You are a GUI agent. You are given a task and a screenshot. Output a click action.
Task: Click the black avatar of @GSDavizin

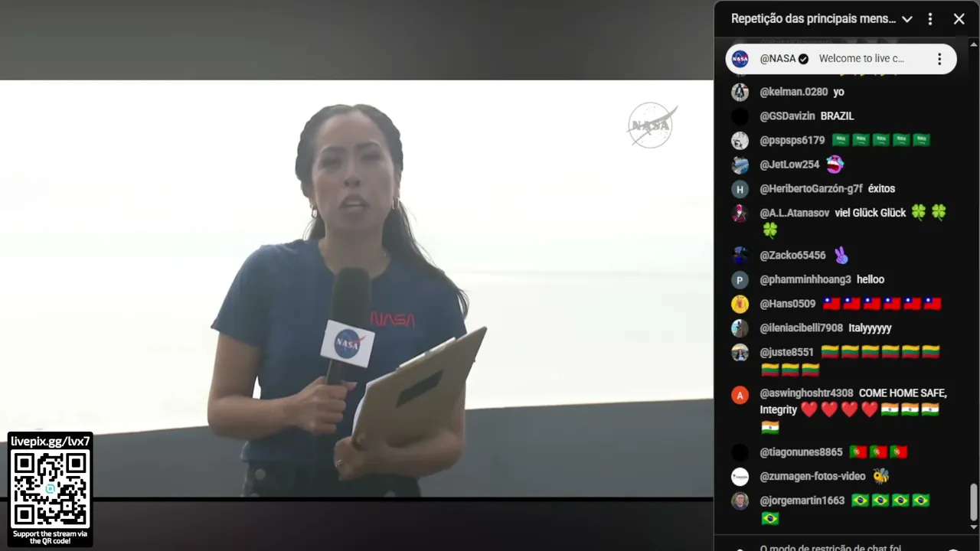point(740,116)
